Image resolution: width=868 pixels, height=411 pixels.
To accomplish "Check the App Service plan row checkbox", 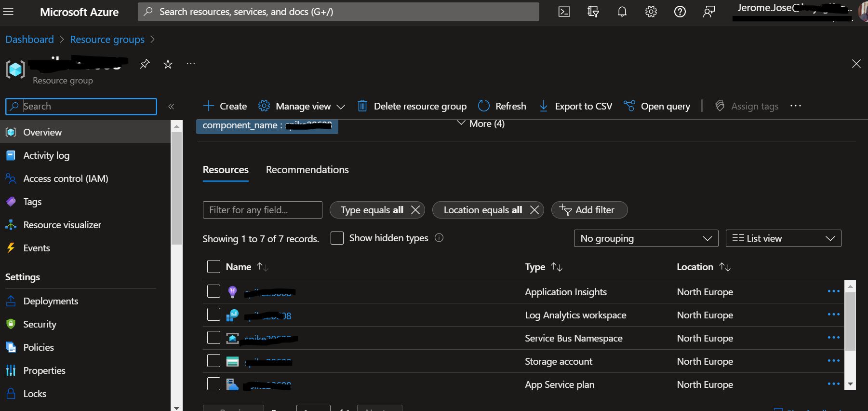I will [x=214, y=384].
